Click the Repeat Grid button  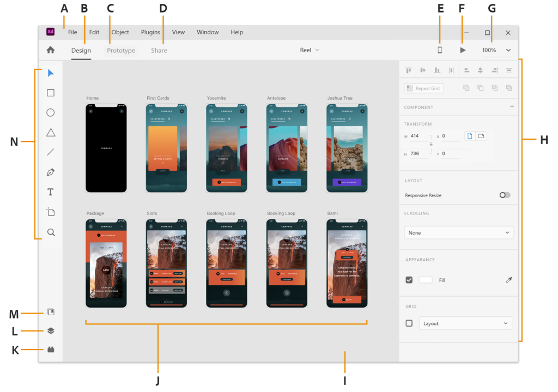point(423,88)
